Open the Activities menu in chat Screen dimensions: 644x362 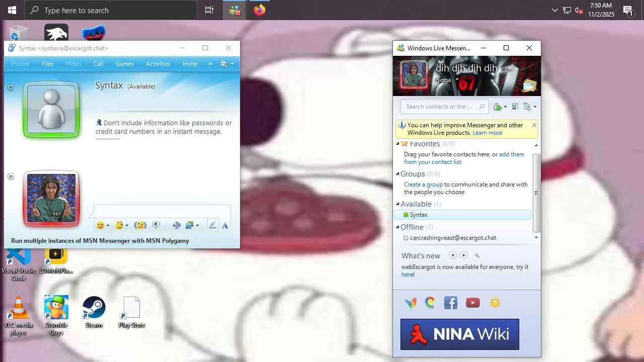(x=158, y=64)
